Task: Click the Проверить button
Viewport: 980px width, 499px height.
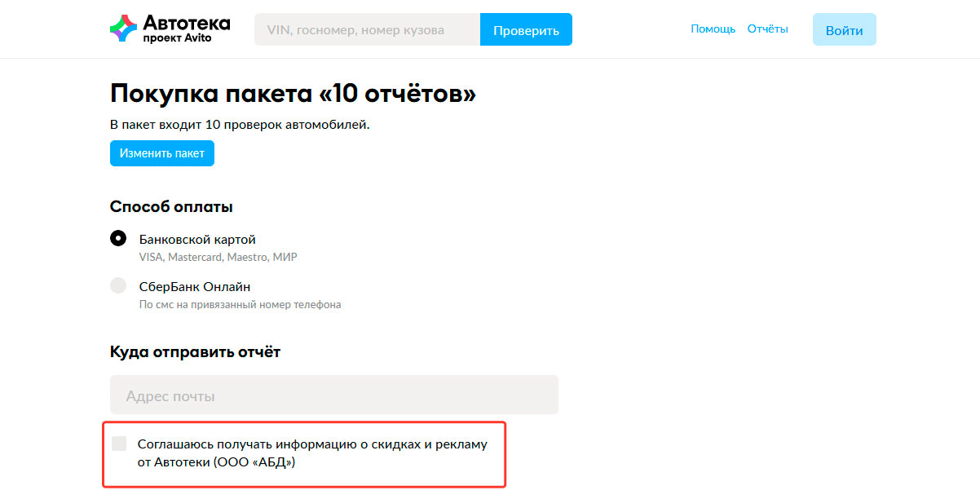Action: point(526,30)
